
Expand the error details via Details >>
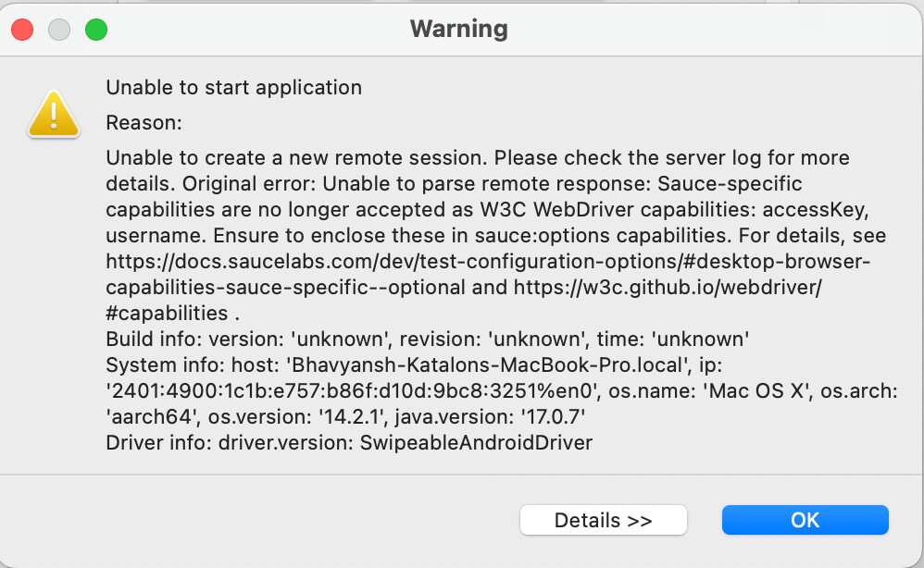(x=604, y=519)
